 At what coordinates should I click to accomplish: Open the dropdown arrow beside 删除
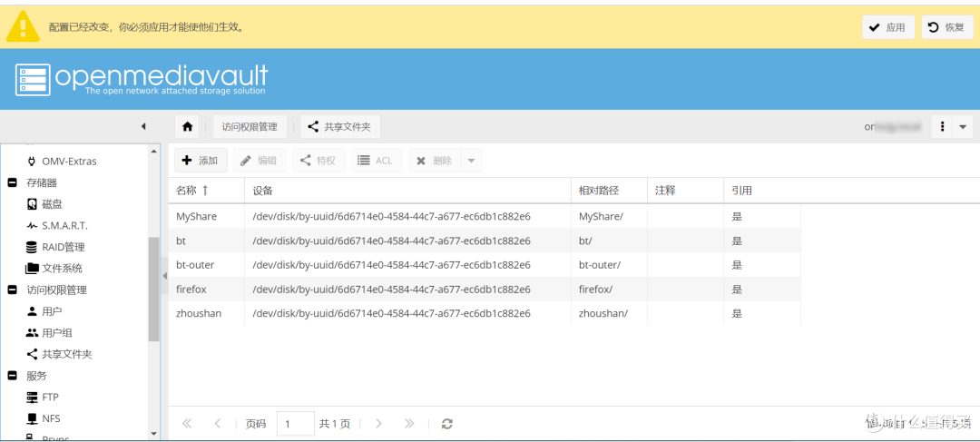click(x=471, y=161)
